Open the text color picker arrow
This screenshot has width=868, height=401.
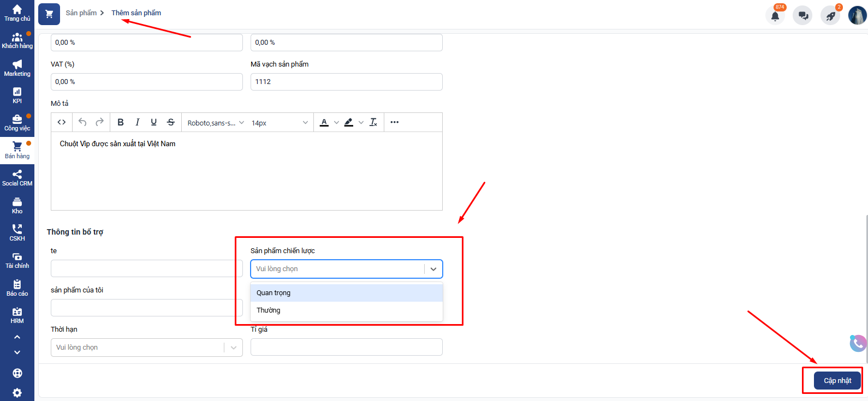click(x=336, y=123)
